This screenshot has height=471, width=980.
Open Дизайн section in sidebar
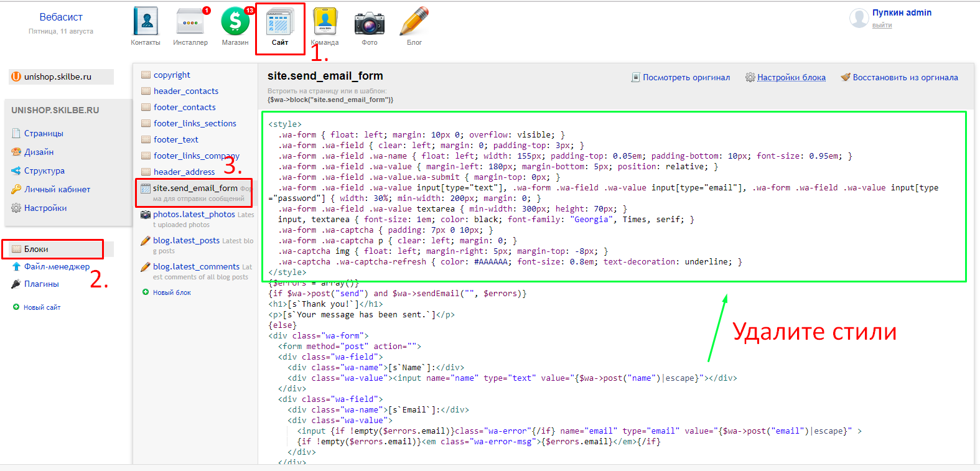pyautogui.click(x=39, y=152)
